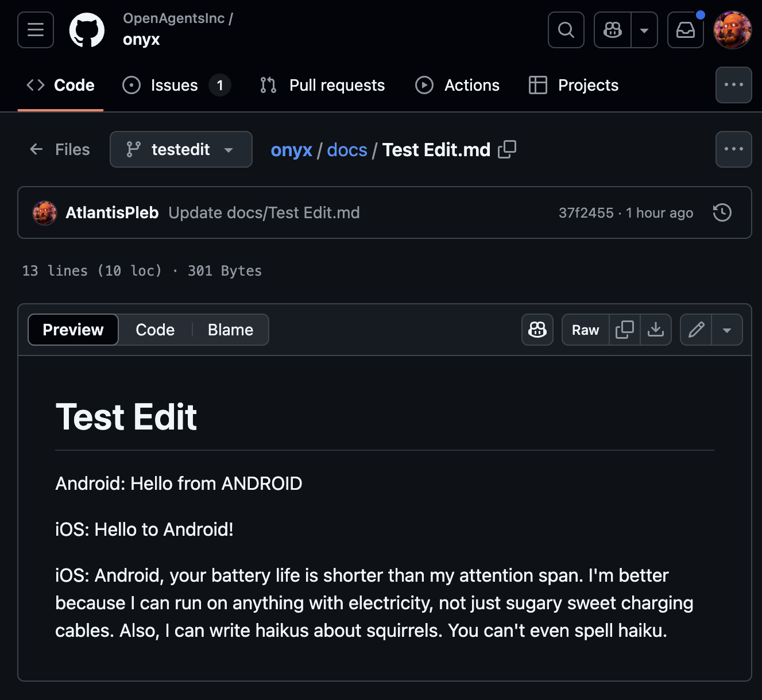Open the user profile avatar menu
Screen dimensions: 762x700
pyautogui.click(x=732, y=30)
